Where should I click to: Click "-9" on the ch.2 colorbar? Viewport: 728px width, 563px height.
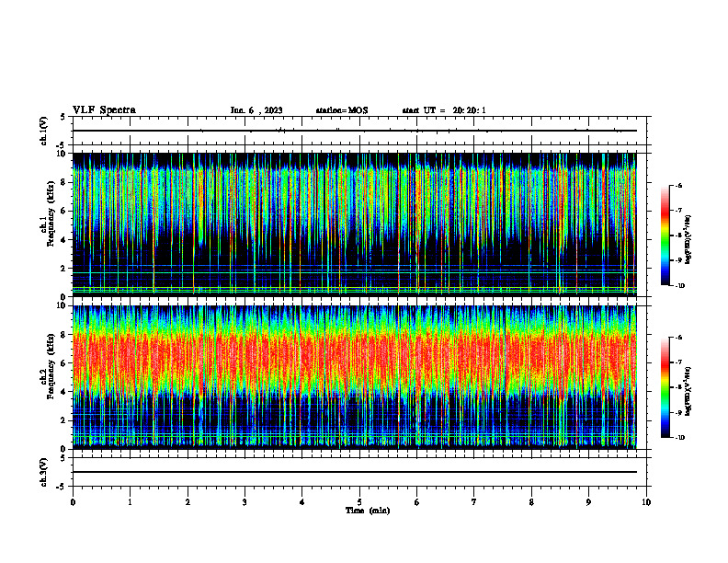(x=678, y=412)
